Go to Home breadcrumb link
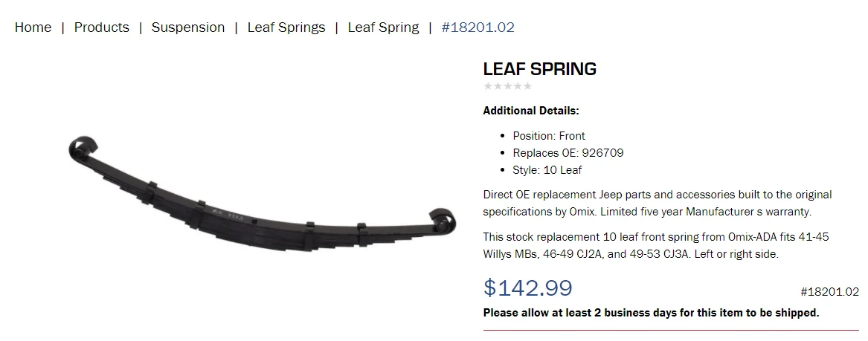The height and width of the screenshot is (341, 868). tap(33, 27)
